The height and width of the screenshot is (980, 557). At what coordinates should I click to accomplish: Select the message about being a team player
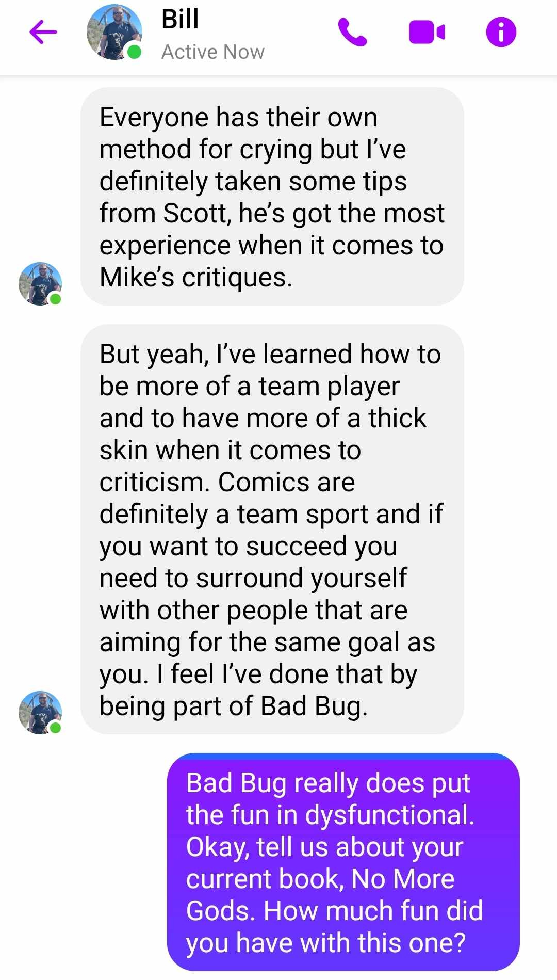[272, 529]
